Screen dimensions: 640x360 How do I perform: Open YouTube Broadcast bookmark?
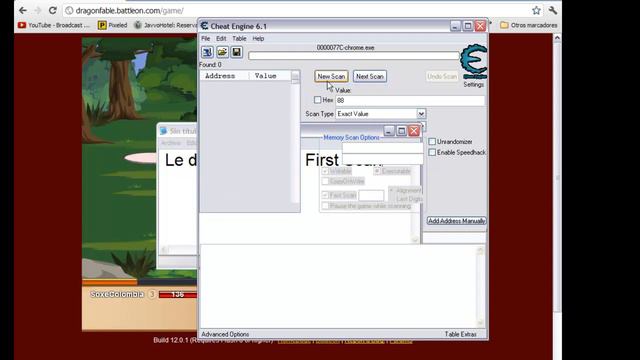(54, 25)
